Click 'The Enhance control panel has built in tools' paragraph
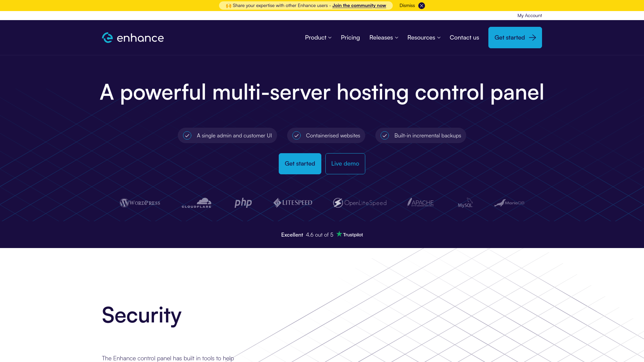Viewport: 644px width, 362px height. point(168,358)
